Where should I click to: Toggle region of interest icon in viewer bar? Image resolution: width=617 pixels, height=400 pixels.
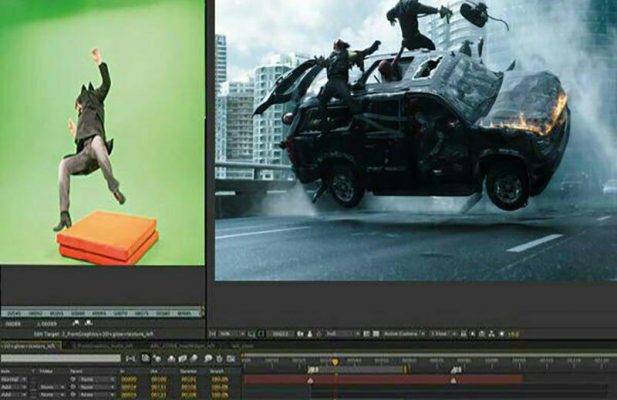pos(366,334)
